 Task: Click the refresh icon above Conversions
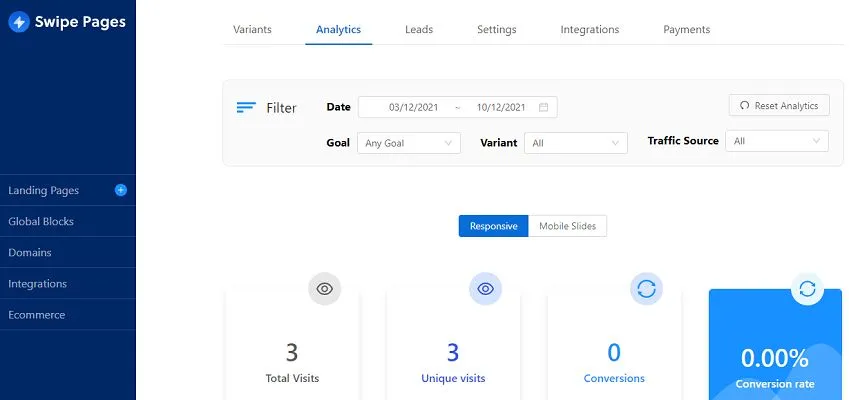coord(646,288)
